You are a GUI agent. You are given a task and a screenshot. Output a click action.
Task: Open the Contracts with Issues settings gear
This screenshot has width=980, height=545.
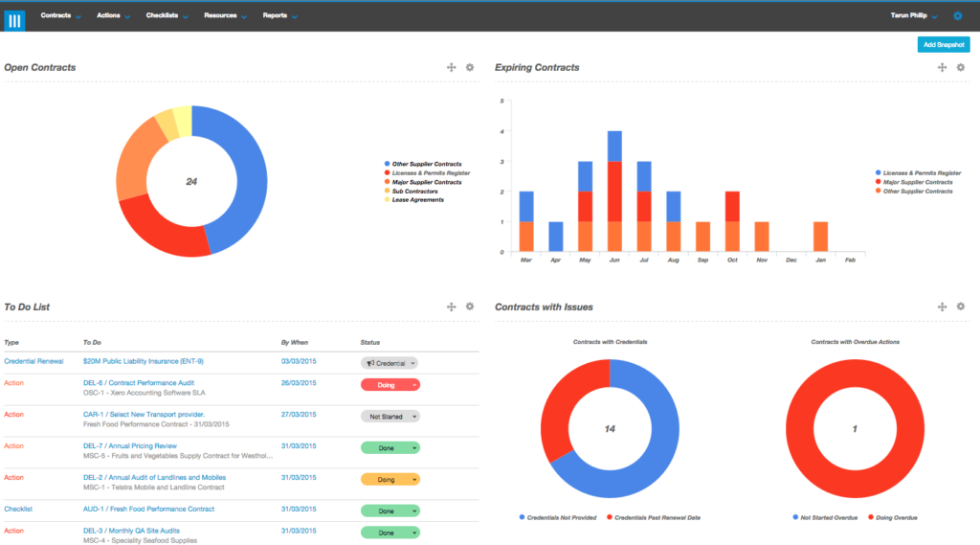(x=960, y=307)
